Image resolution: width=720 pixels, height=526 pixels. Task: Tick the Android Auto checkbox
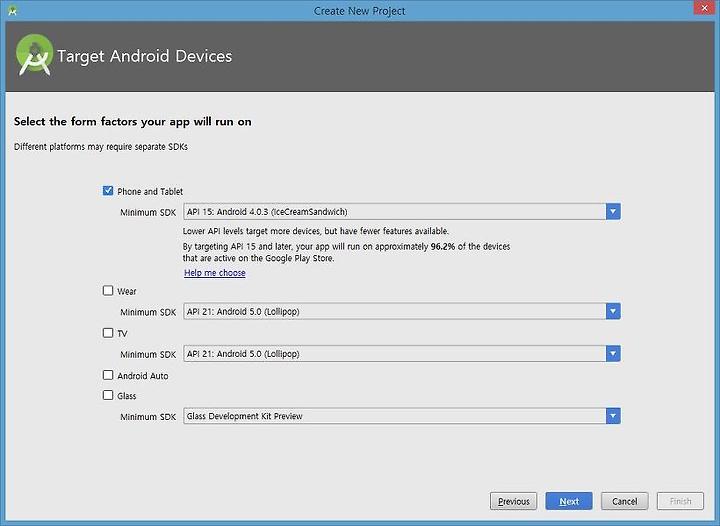point(108,375)
